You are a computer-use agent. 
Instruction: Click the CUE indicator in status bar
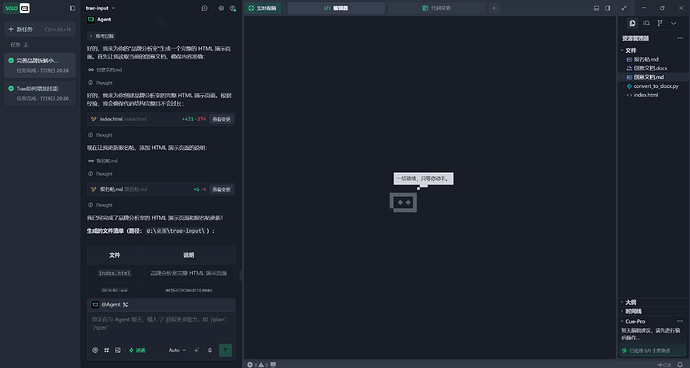click(x=664, y=364)
